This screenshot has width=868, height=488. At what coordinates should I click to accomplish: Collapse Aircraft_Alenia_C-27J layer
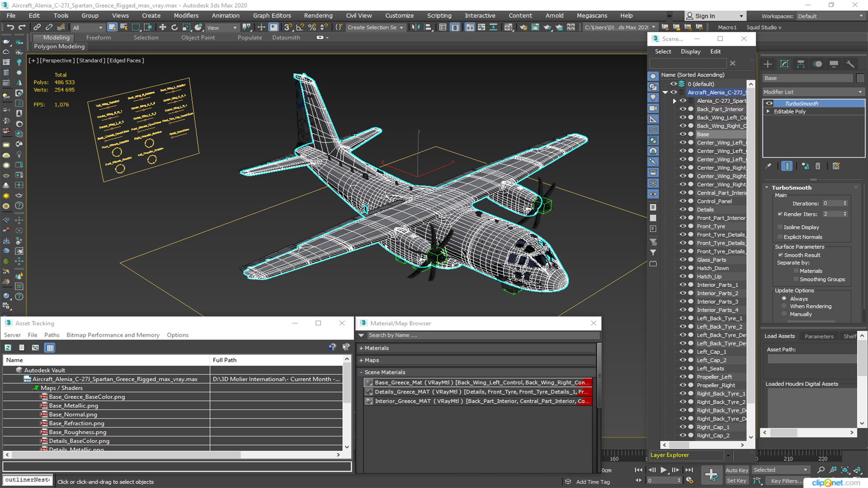(x=665, y=92)
